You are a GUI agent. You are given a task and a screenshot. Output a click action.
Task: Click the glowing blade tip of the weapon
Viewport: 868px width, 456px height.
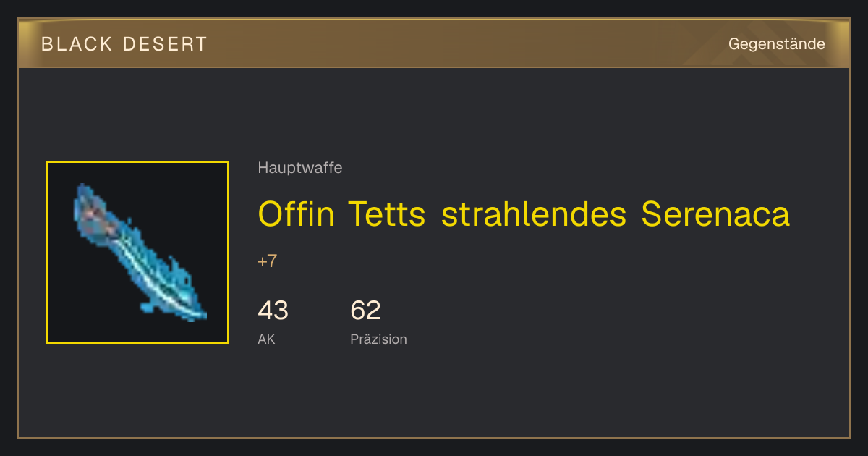pyautogui.click(x=195, y=314)
